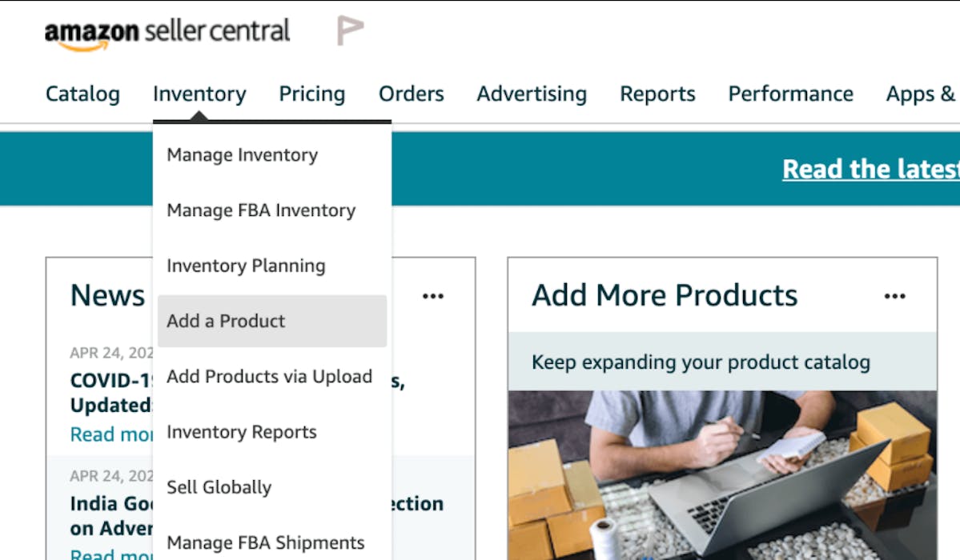Open the Pricing menu
The image size is (960, 560).
312,94
